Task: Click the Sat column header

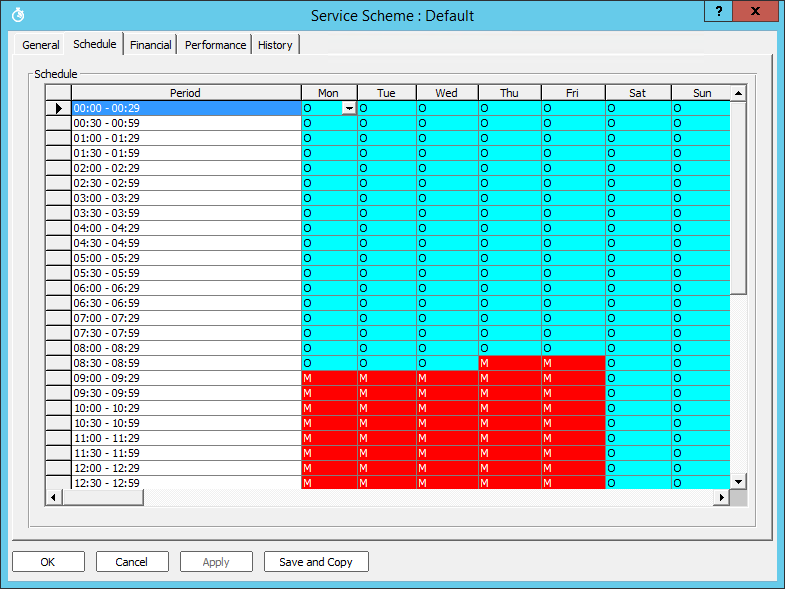Action: point(638,93)
